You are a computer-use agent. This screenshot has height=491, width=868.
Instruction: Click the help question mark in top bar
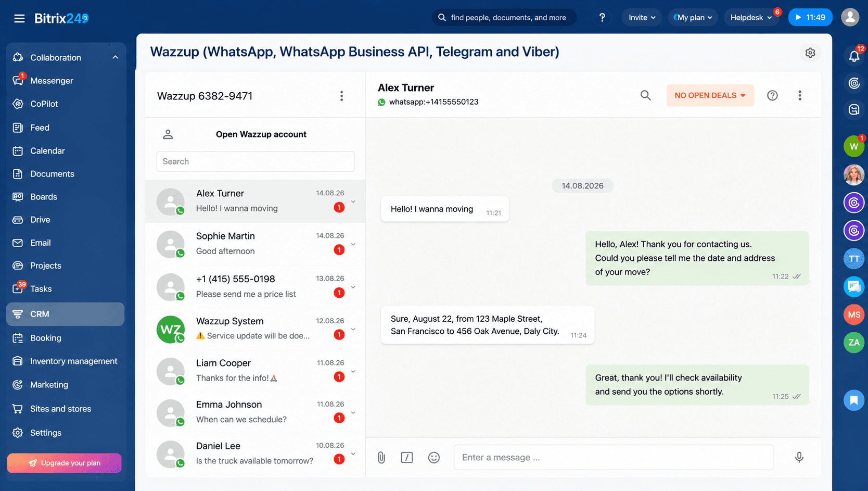tap(602, 18)
